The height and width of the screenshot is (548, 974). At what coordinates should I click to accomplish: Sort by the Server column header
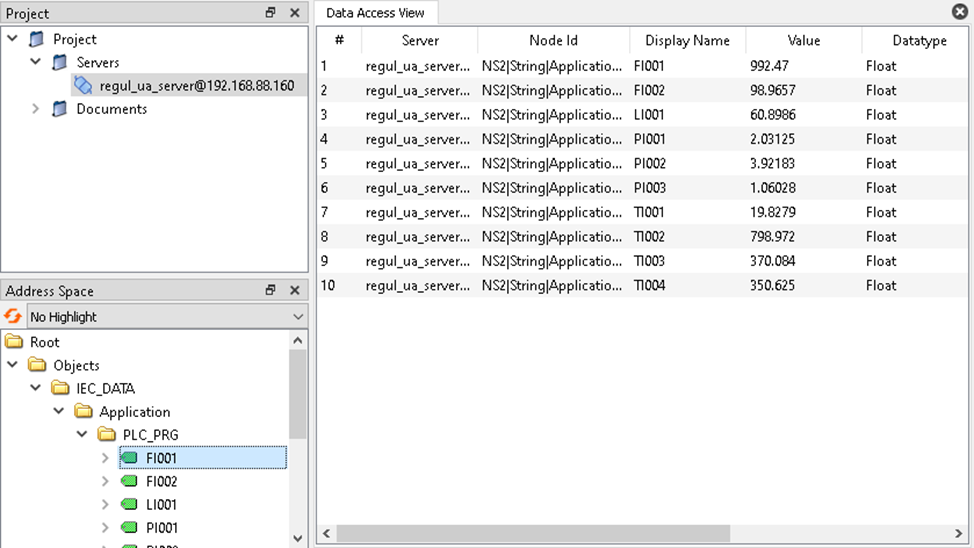420,40
